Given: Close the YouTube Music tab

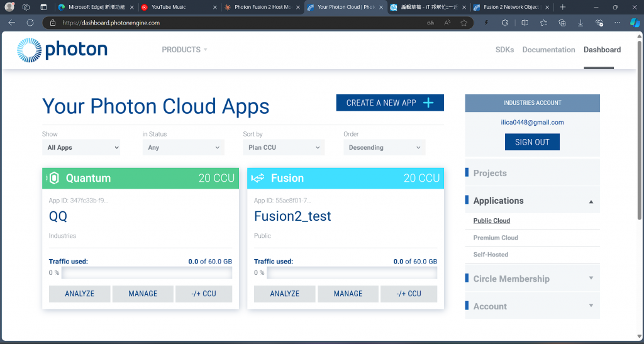Looking at the screenshot, I should click(215, 7).
